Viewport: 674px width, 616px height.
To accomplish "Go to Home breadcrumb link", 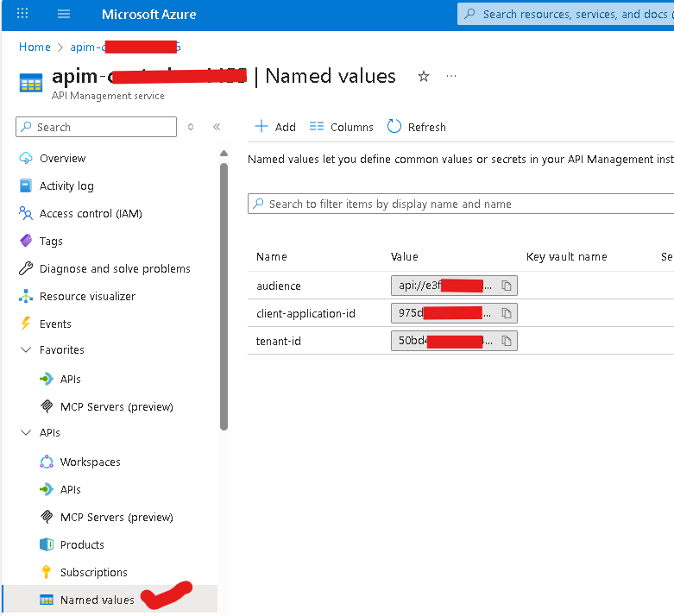I will (x=35, y=47).
